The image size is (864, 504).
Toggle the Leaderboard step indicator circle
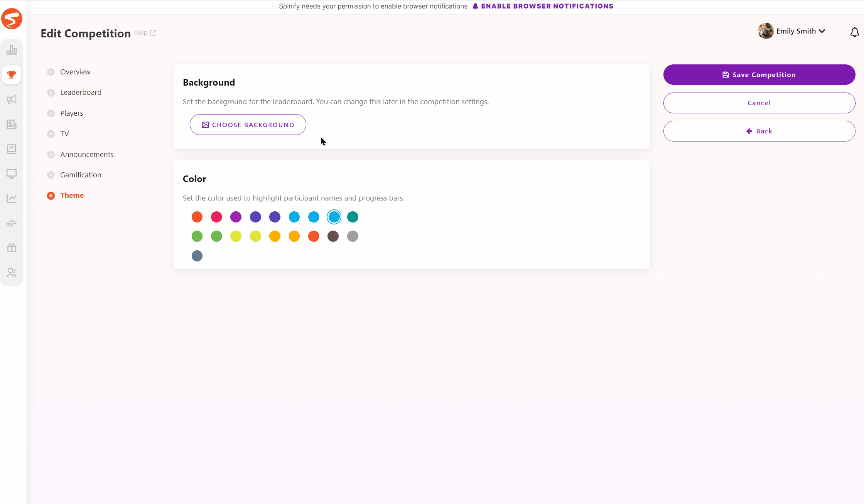pyautogui.click(x=51, y=93)
